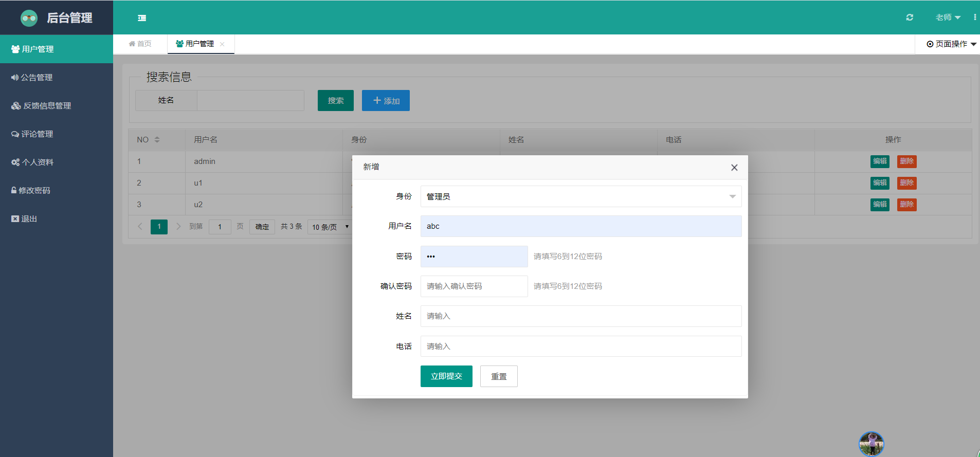The height and width of the screenshot is (457, 980).
Task: Click the round logo beside 后台管理
Action: click(x=29, y=18)
